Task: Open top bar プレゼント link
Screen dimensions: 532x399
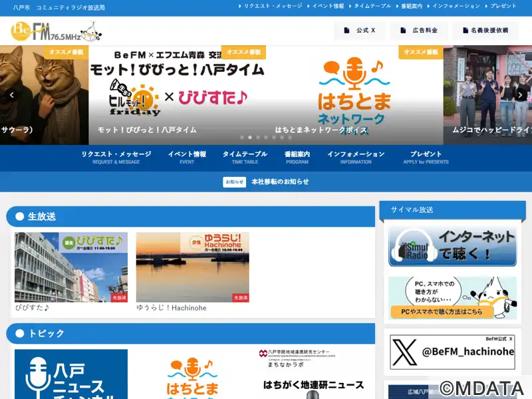Action: coord(501,6)
